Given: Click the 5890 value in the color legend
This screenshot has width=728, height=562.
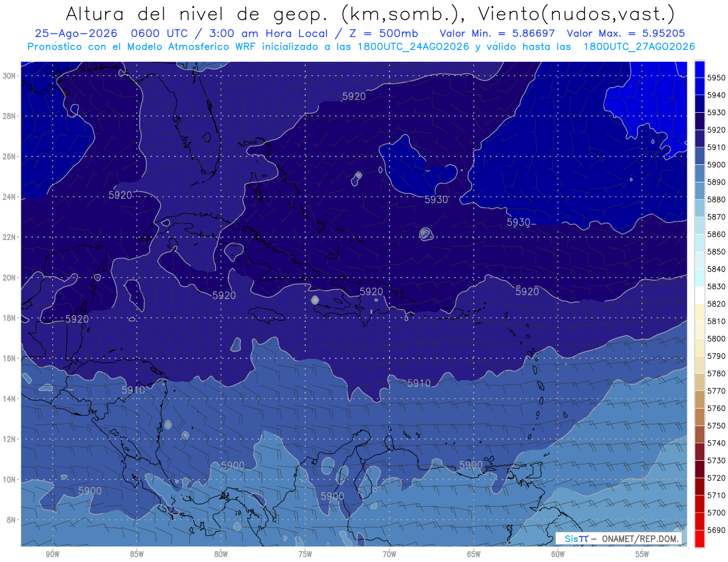Looking at the screenshot, I should pyautogui.click(x=716, y=182).
